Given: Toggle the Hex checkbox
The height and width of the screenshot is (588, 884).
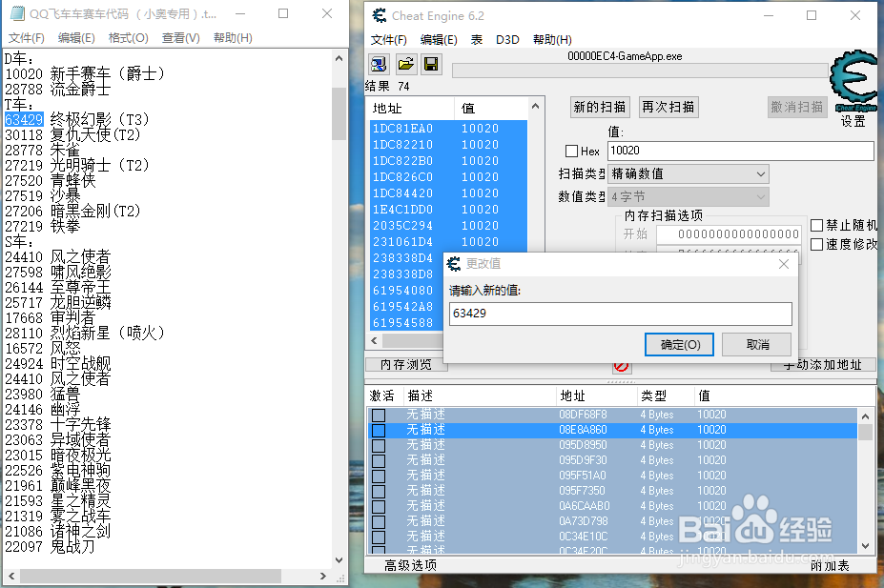Looking at the screenshot, I should click(x=571, y=151).
